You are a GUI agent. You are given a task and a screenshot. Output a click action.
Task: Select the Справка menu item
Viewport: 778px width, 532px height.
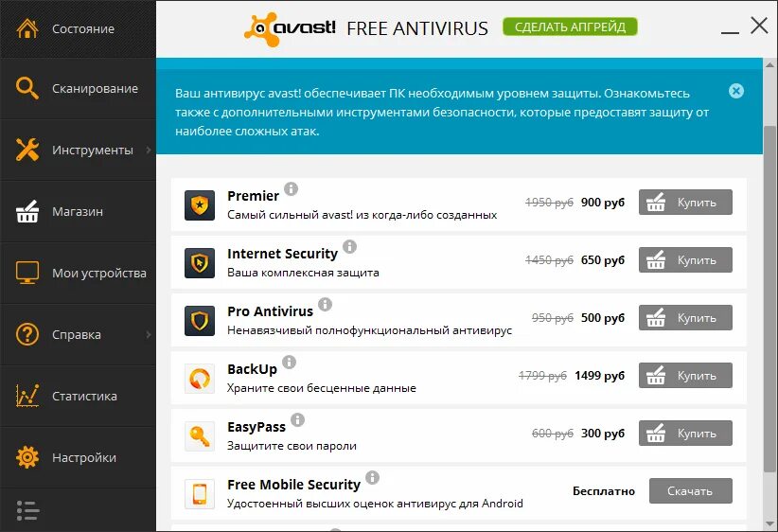point(78,334)
